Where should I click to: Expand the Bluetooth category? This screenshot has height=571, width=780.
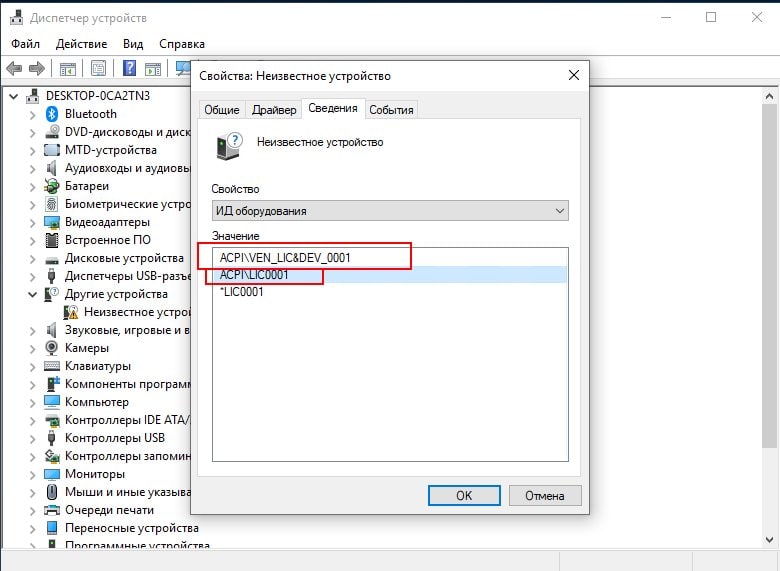coord(33,115)
